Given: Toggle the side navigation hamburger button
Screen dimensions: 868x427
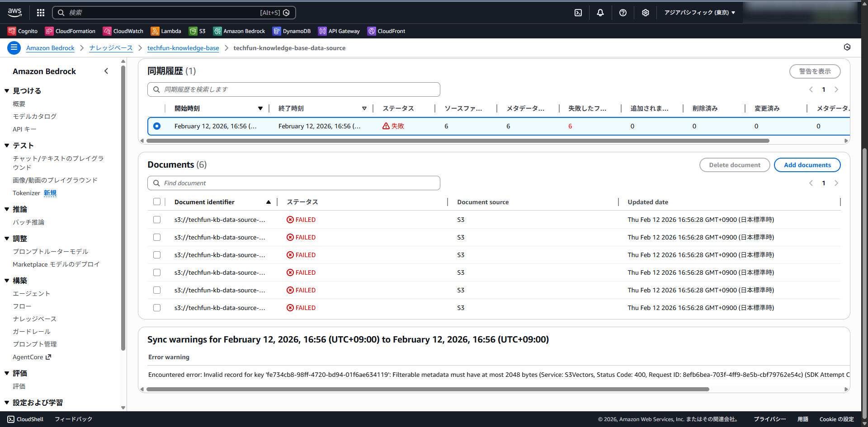Looking at the screenshot, I should (14, 47).
